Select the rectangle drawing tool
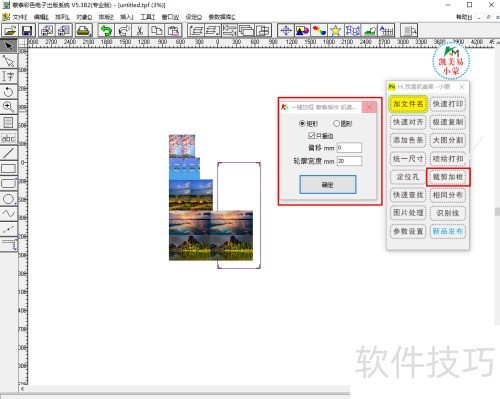The image size is (500, 399). 9,168
